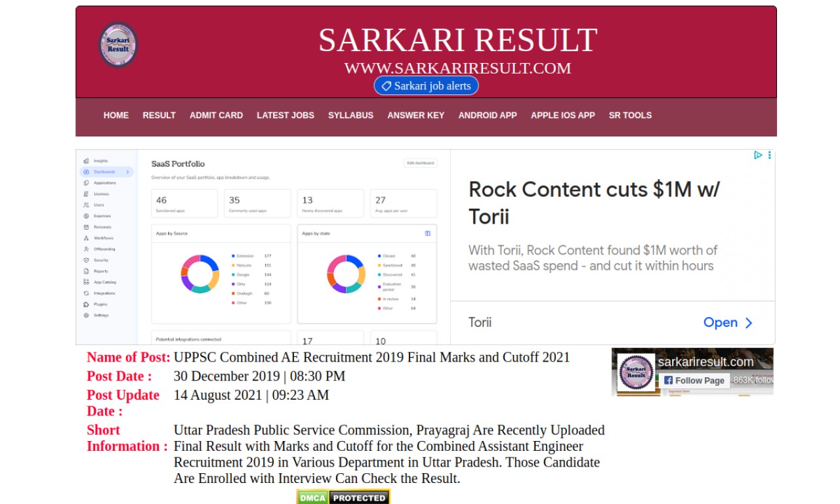Click the DMCA PROTECTED badge
Image resolution: width=840 pixels, height=504 pixels.
coord(343,497)
